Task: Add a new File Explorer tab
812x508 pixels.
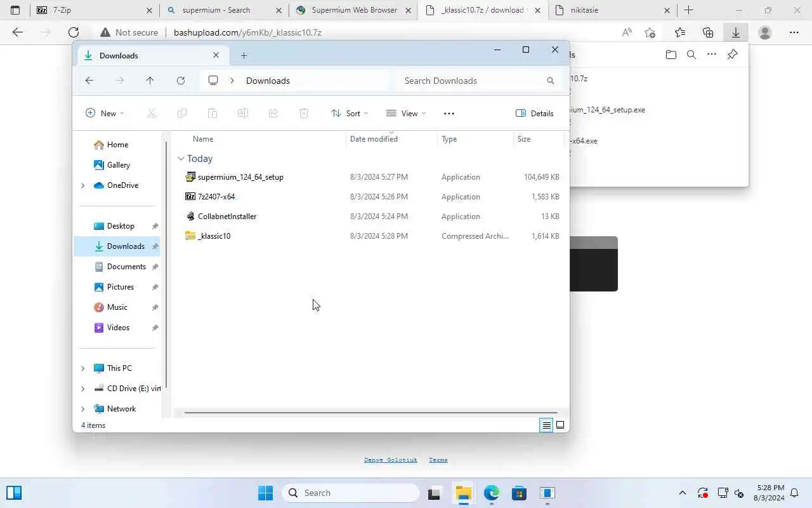Action: coord(244,55)
